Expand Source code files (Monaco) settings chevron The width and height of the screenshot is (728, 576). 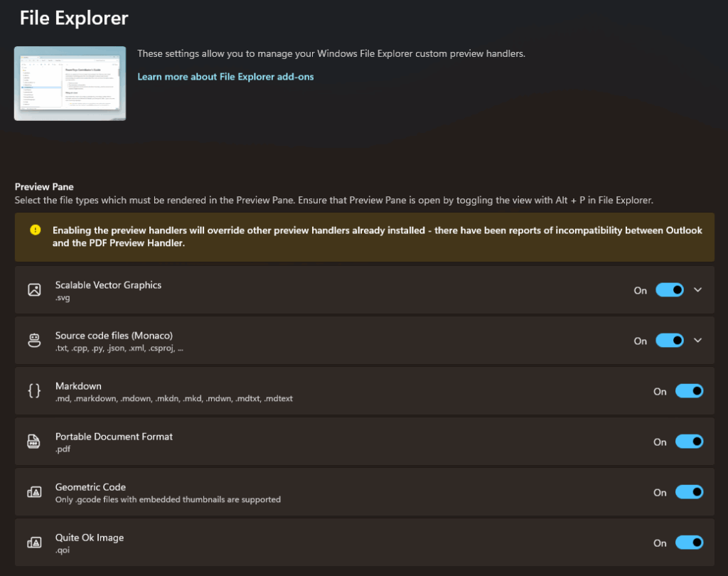pyautogui.click(x=697, y=341)
